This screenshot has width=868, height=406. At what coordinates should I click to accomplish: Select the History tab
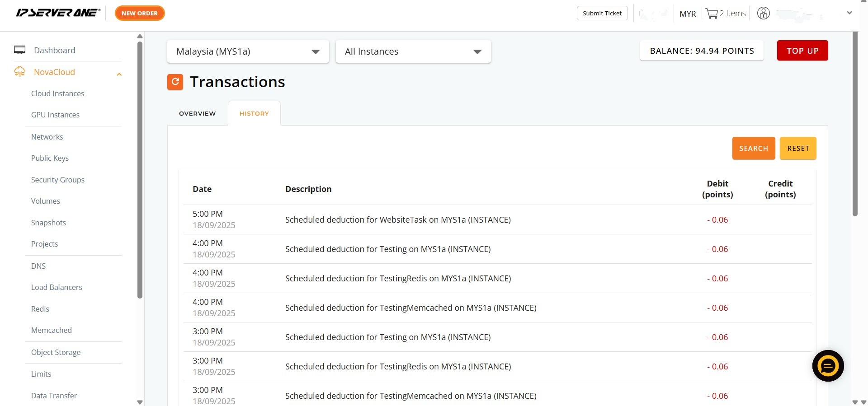(x=254, y=113)
